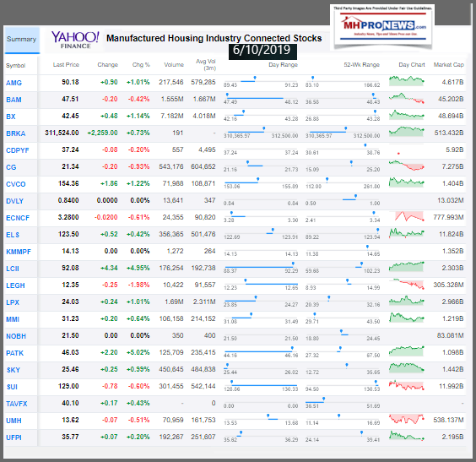Viewport: 476px width, 462px height.
Task: Open the SUI stock symbol link
Action: (12, 387)
